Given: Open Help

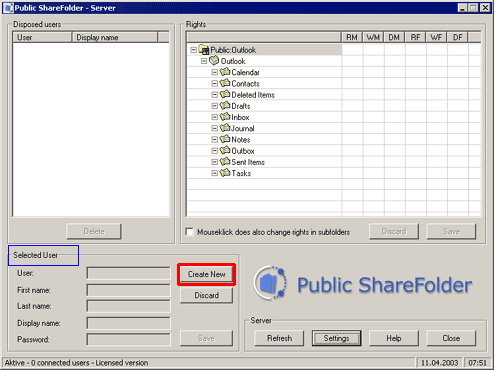Looking at the screenshot, I should (394, 338).
